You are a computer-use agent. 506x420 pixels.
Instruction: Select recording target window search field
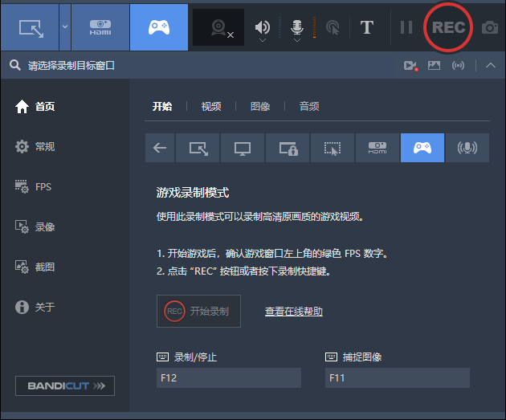pos(71,66)
